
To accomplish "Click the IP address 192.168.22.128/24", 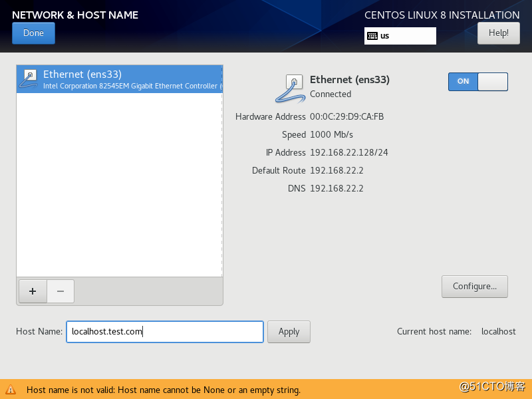I will pyautogui.click(x=348, y=152).
